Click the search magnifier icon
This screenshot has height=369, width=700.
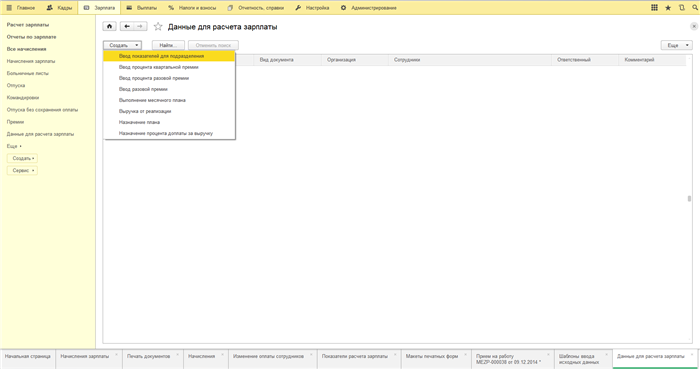[x=695, y=8]
